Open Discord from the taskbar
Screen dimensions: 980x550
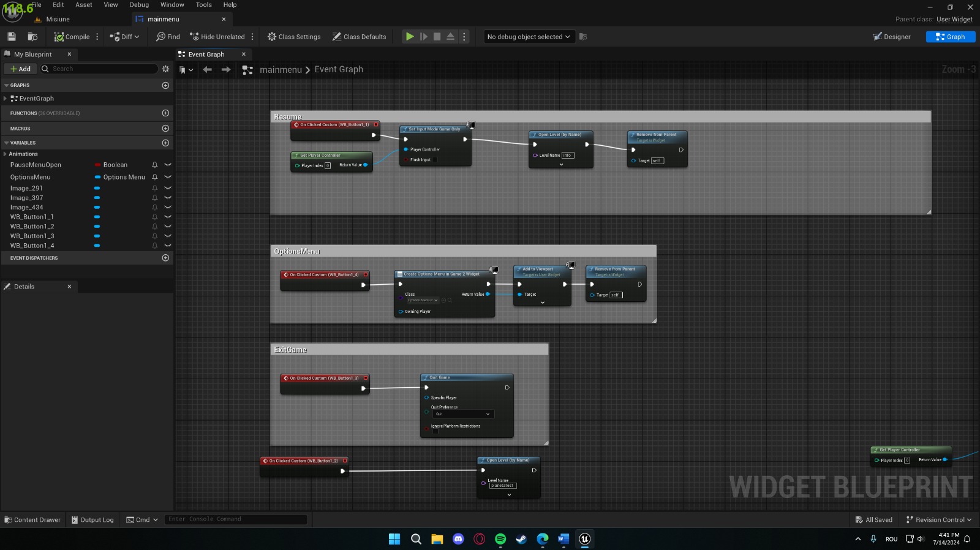point(458,539)
